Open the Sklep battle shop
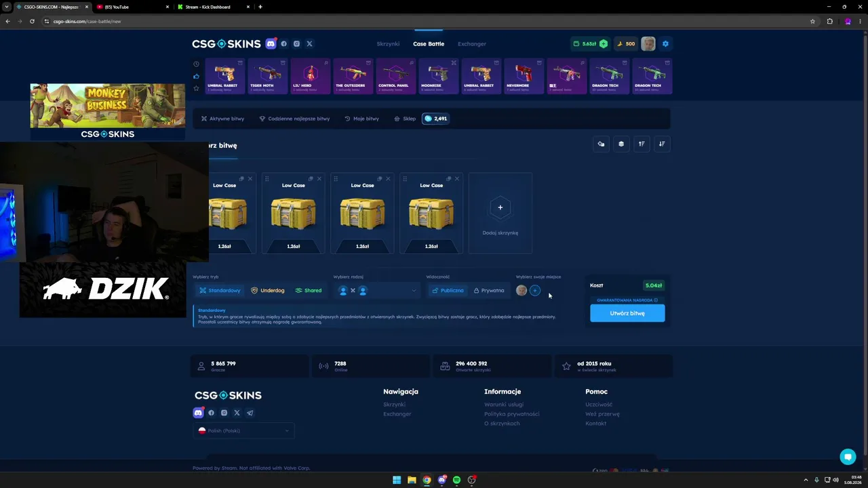 point(405,119)
